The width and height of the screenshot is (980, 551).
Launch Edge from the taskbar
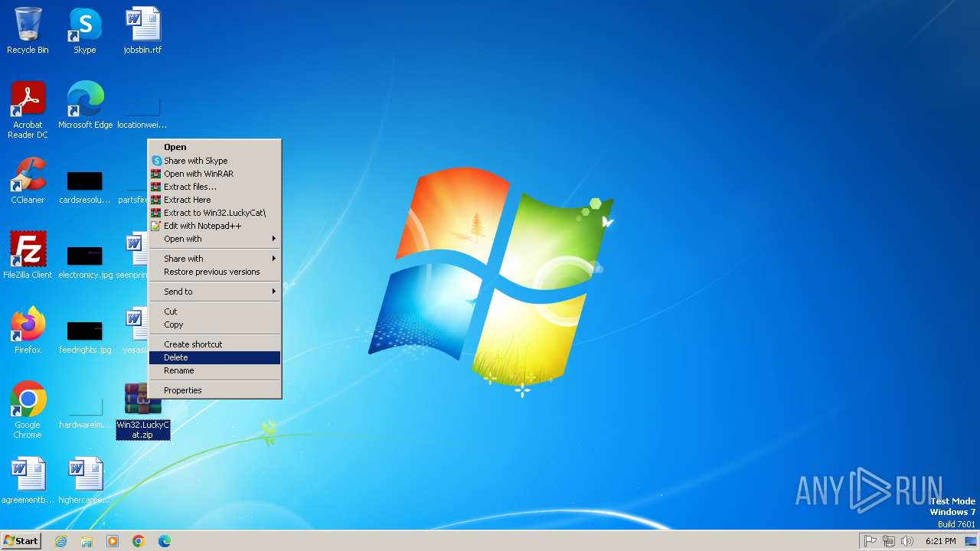click(x=165, y=541)
